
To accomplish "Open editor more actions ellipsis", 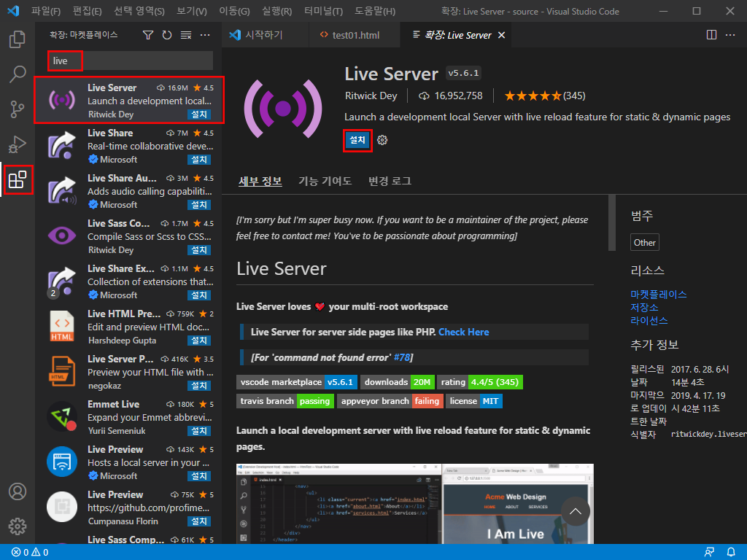I will (729, 35).
